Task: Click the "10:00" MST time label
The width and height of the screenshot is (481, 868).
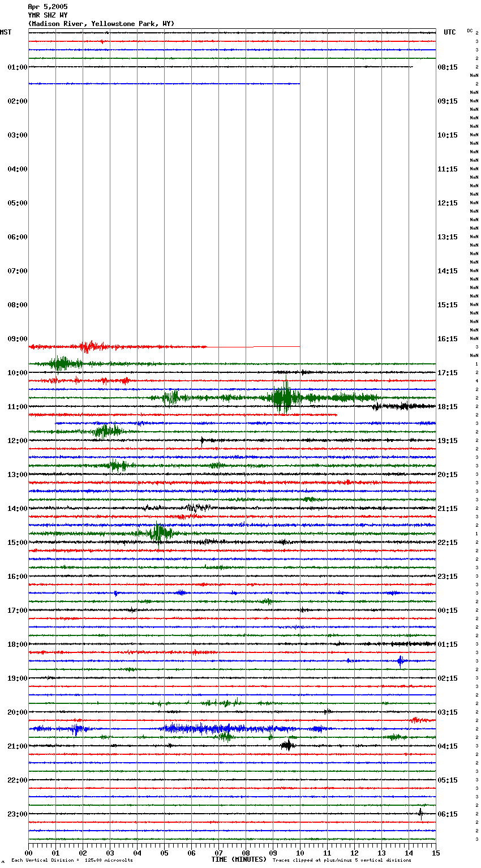Action: click(x=18, y=373)
